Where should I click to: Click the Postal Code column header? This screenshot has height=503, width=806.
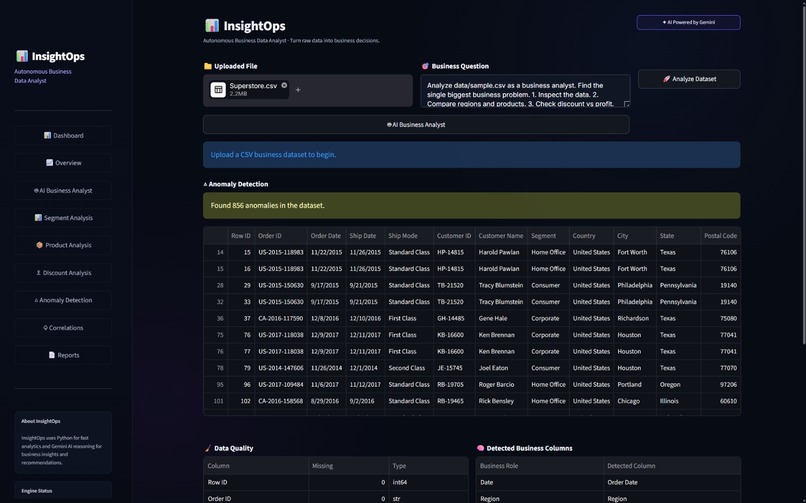point(720,236)
